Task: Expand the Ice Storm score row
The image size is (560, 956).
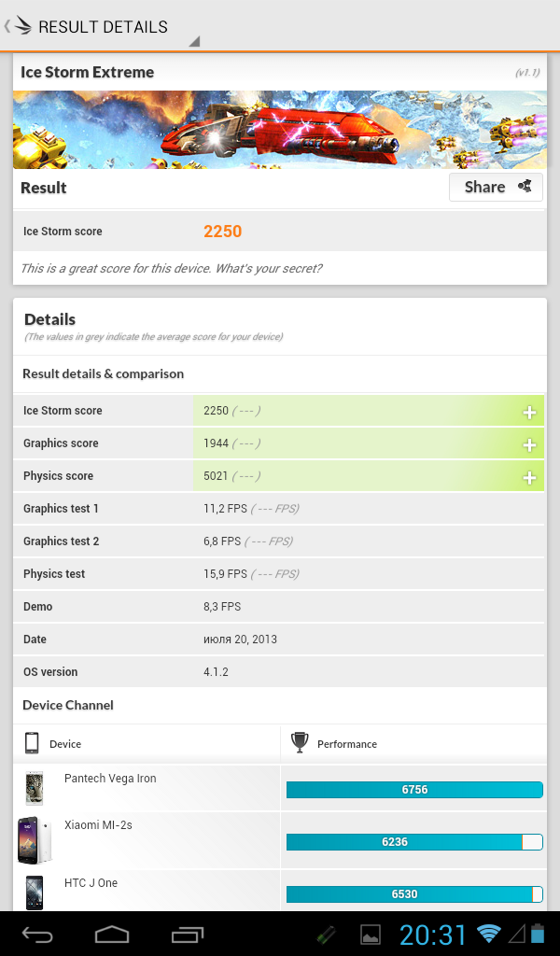Action: click(529, 413)
